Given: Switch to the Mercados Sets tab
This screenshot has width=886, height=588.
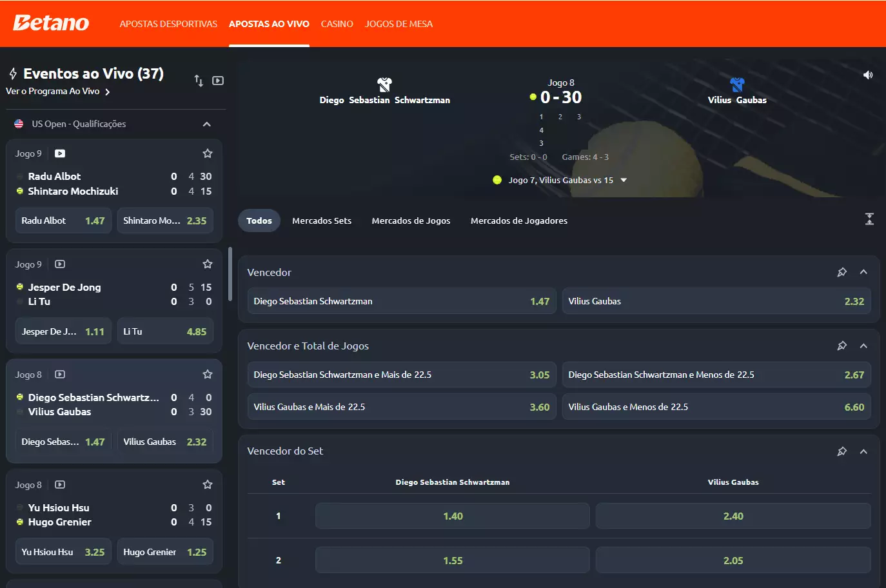Looking at the screenshot, I should tap(322, 220).
